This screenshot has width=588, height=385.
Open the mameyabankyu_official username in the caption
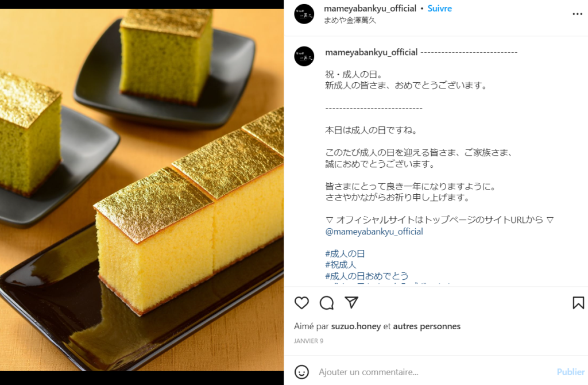(x=372, y=52)
